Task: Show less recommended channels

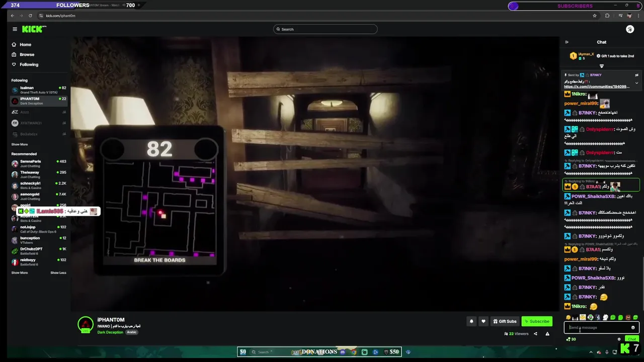Action: click(x=58, y=273)
